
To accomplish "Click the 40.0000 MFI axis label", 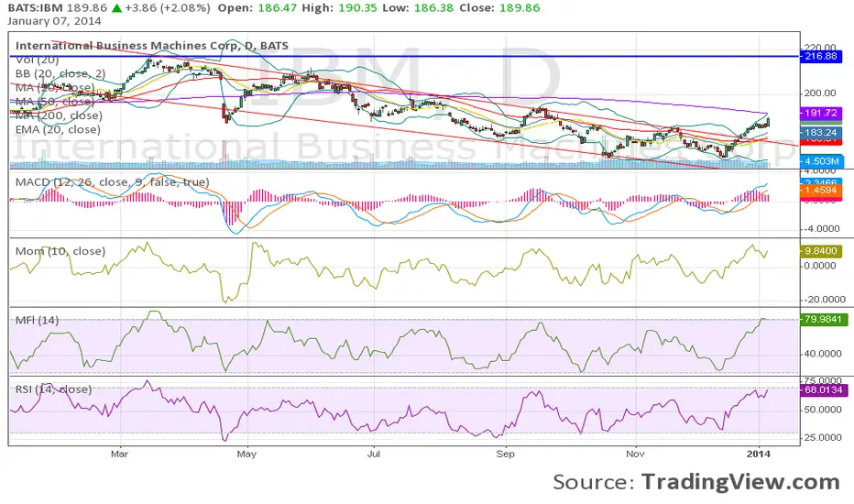I will coord(823,354).
